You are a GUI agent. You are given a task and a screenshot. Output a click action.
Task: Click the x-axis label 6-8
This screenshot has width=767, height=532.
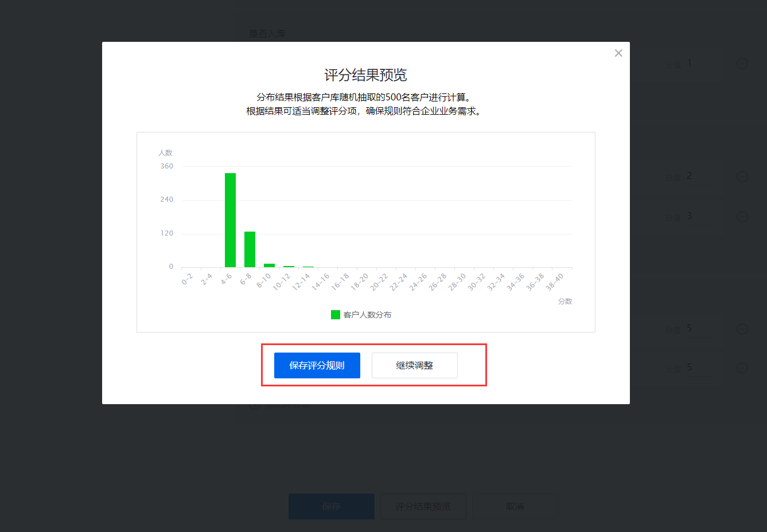246,279
